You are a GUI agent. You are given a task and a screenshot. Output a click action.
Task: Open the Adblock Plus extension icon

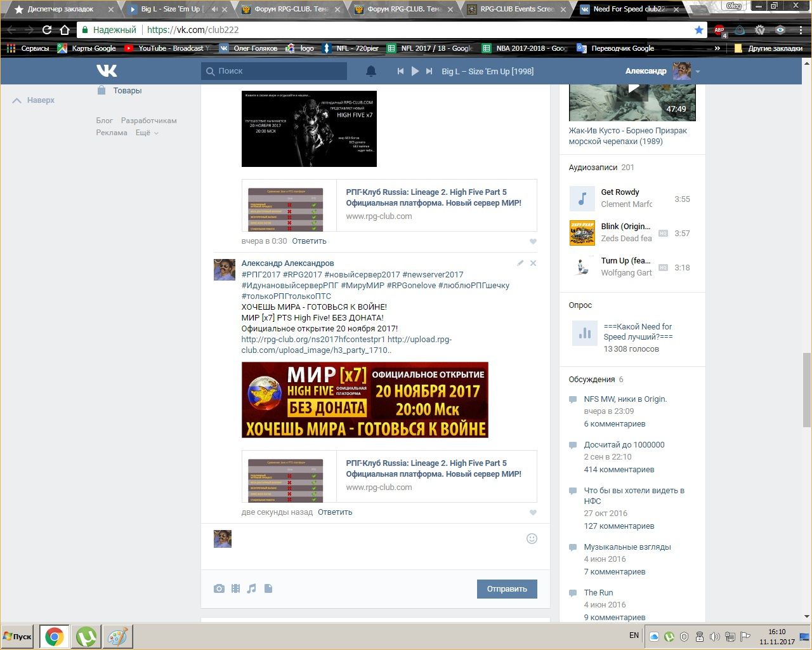[x=719, y=30]
